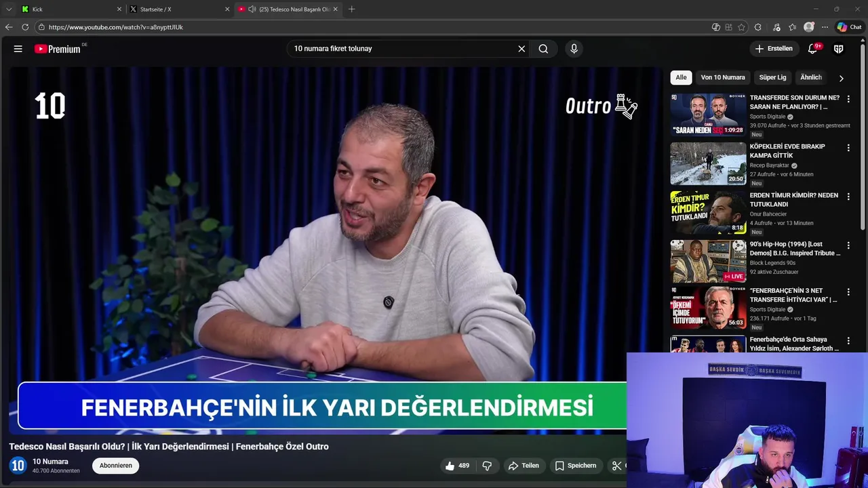
Task: Click the Copilot page tool icon in address bar
Action: click(x=716, y=27)
